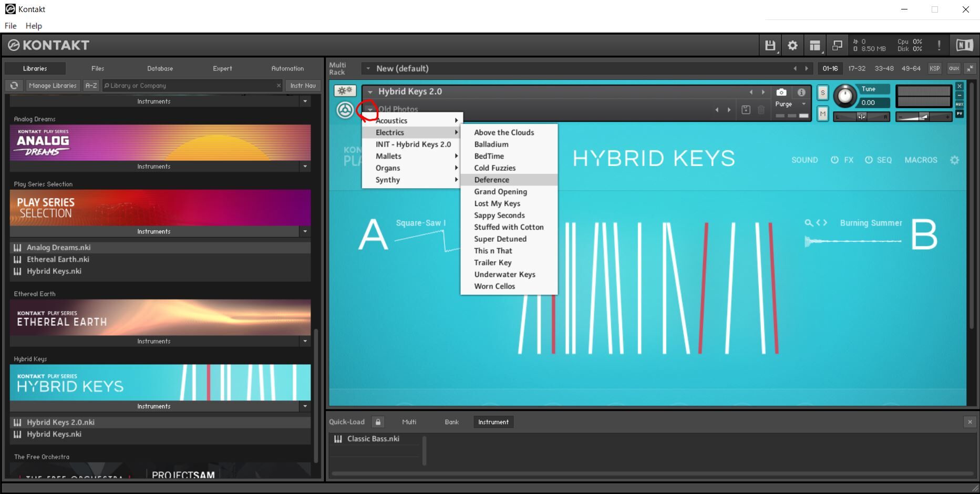The height and width of the screenshot is (494, 980).
Task: Toggle the minimized view icon in main toolbar
Action: [837, 46]
